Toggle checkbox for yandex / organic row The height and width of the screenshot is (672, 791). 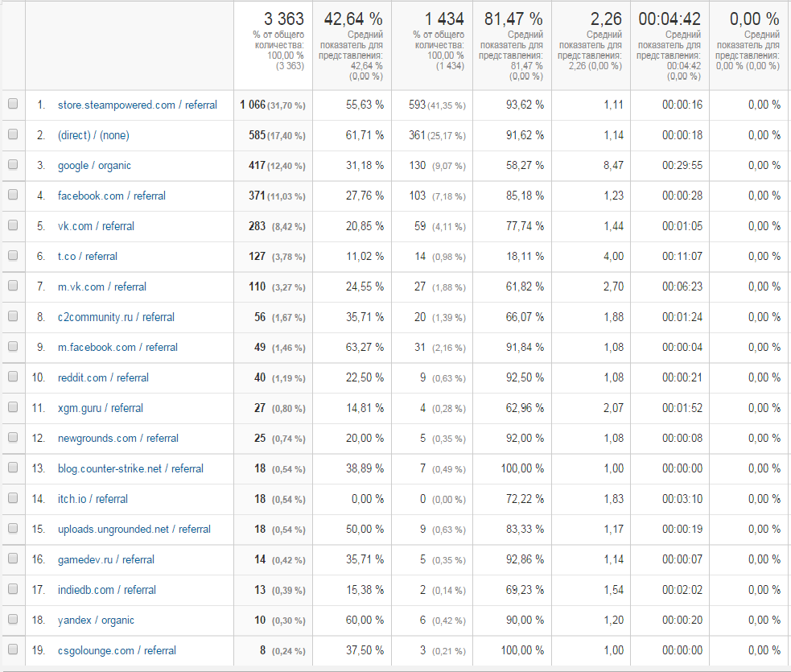(13, 620)
